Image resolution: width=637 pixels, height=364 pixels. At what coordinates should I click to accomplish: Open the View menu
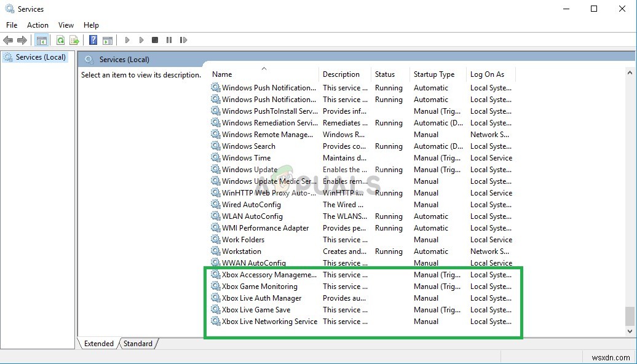pyautogui.click(x=66, y=25)
